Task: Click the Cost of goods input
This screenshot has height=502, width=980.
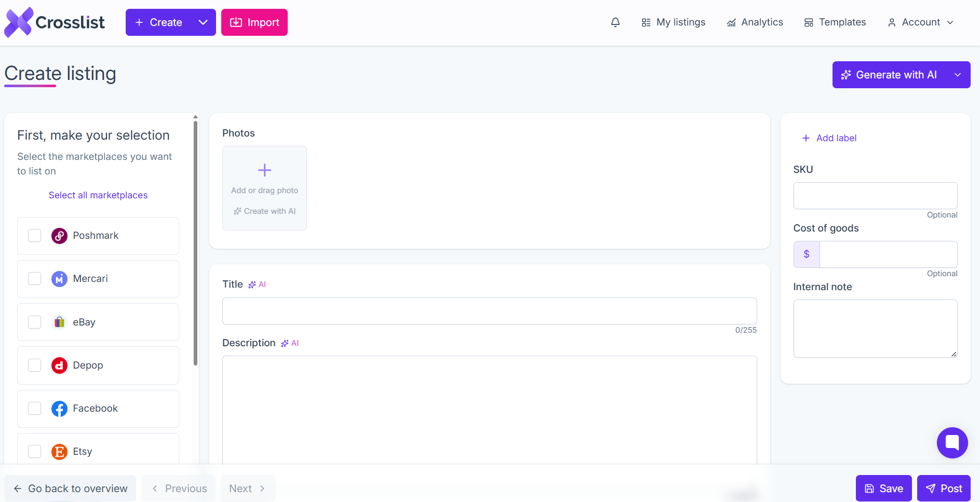Action: click(x=889, y=254)
